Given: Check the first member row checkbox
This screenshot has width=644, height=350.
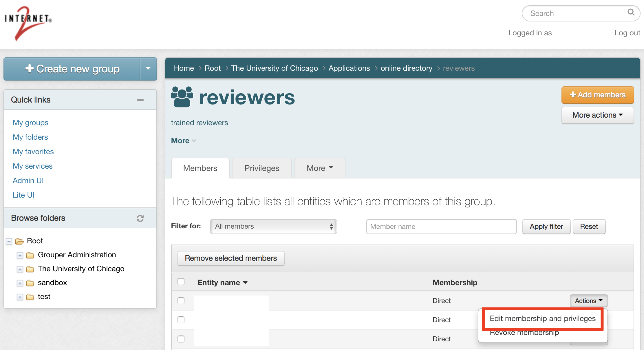Looking at the screenshot, I should [181, 301].
